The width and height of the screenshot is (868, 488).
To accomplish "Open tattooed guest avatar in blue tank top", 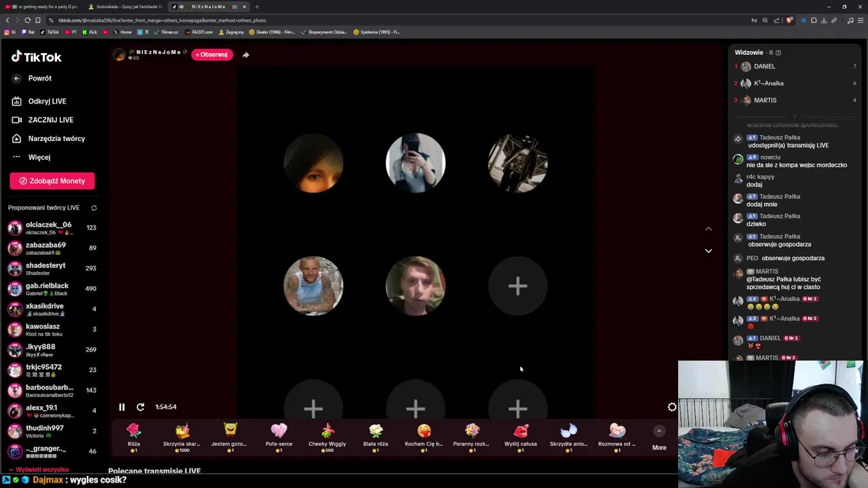I will [x=313, y=286].
